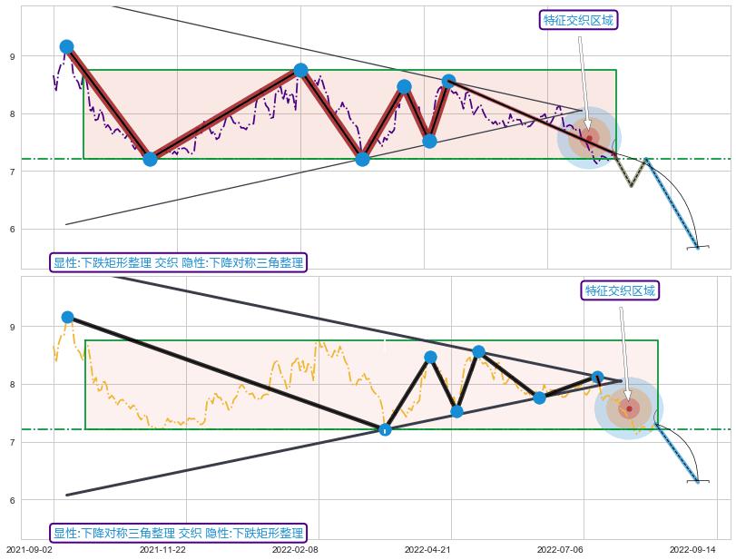Click the bottom chart's 特征交织区域 annotation label
The height and width of the screenshot is (560, 736).
(620, 290)
